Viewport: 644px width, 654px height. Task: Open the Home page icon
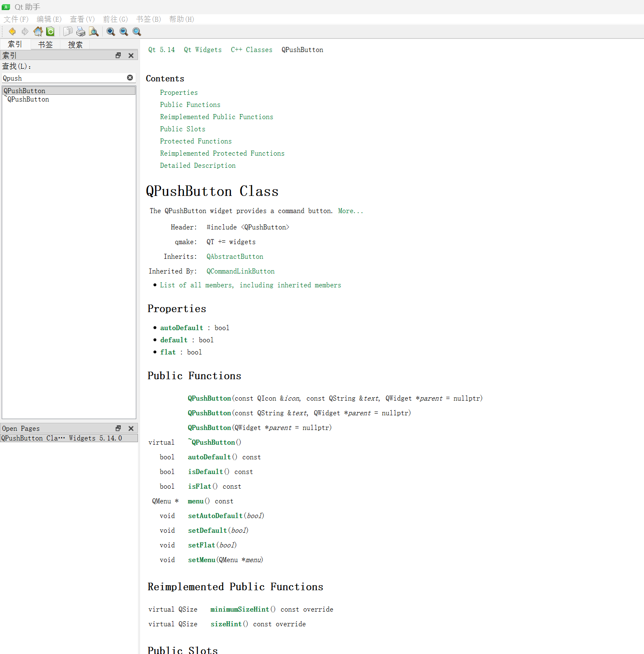coord(38,31)
